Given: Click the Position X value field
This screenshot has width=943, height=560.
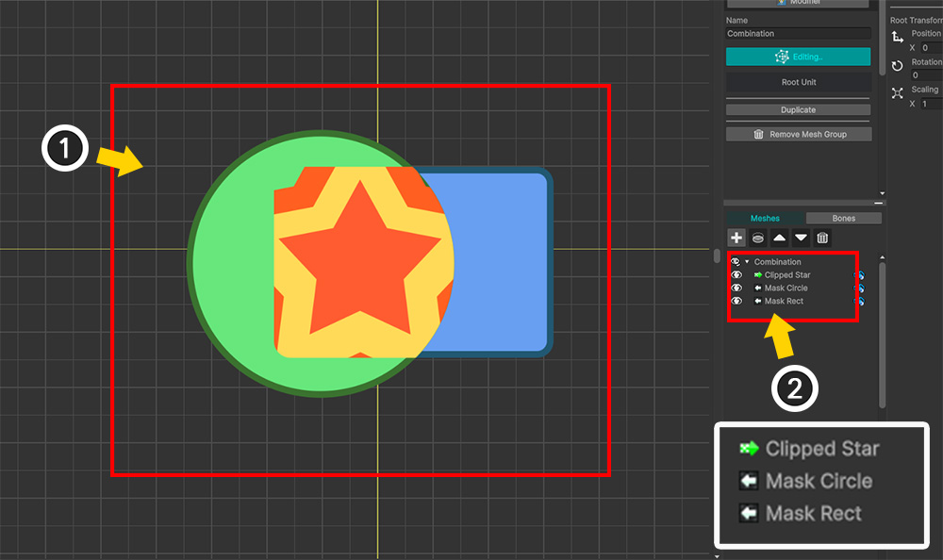Looking at the screenshot, I should (932, 47).
